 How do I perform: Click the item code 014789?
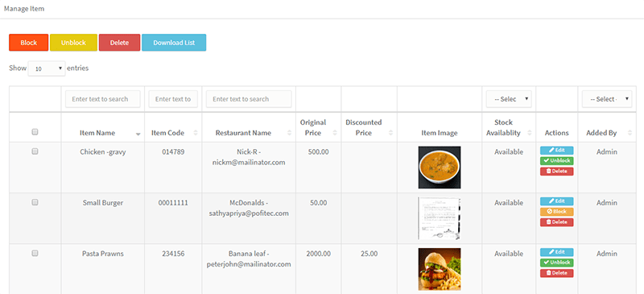(x=173, y=151)
